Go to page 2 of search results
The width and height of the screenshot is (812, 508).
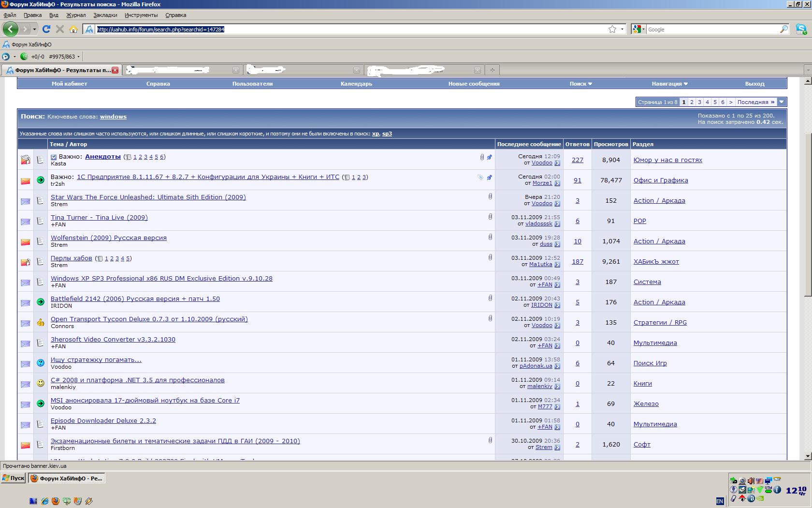[x=692, y=102]
